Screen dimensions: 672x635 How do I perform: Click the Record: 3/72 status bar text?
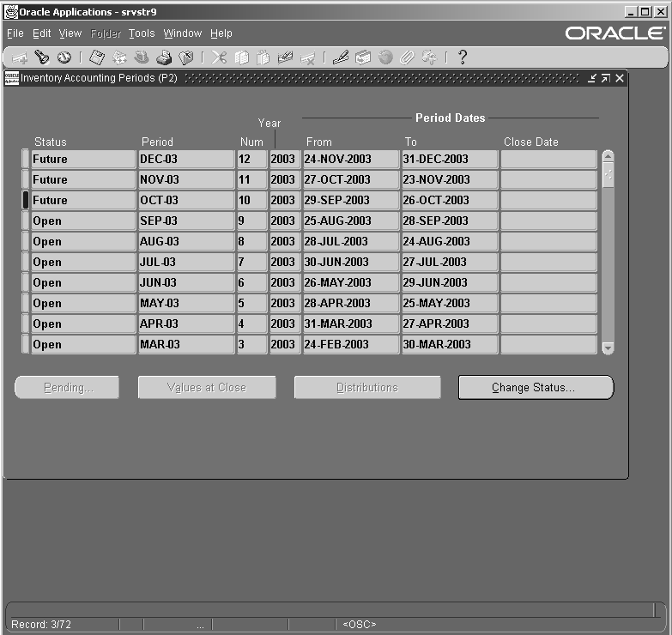point(41,625)
